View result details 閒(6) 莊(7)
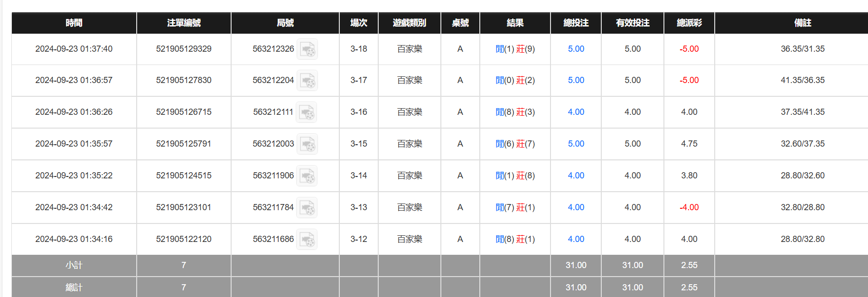The image size is (868, 297). click(515, 144)
